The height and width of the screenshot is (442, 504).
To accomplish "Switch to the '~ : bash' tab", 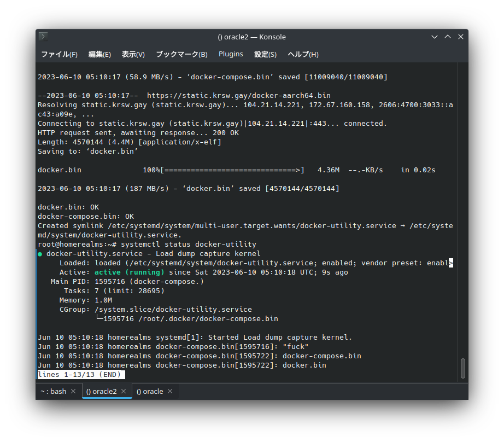I will (x=53, y=391).
